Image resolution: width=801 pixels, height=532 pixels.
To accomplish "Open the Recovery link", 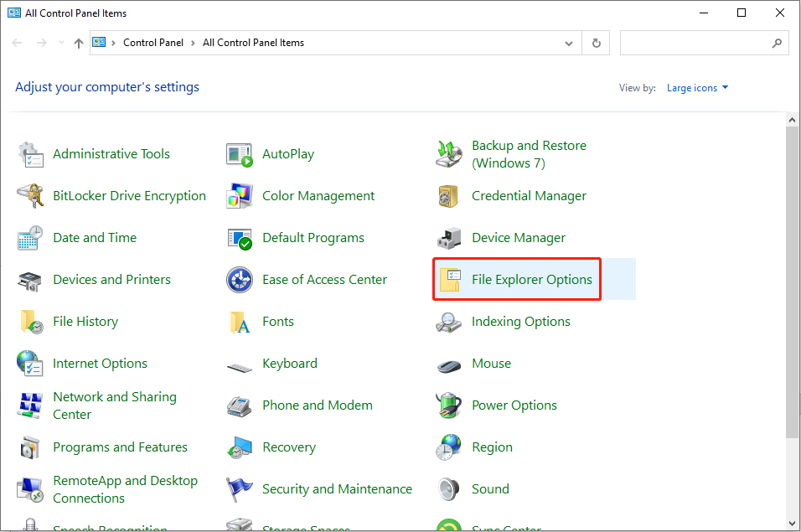I will (x=289, y=447).
